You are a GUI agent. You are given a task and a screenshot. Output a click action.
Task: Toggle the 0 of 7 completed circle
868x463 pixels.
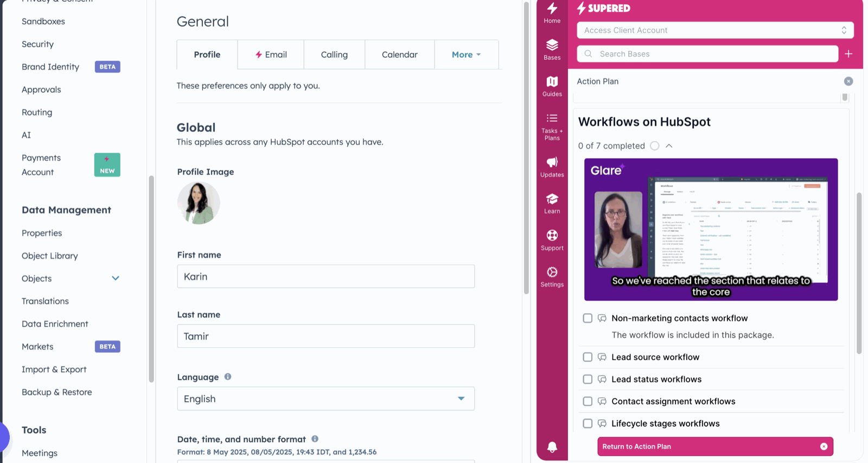(x=655, y=146)
